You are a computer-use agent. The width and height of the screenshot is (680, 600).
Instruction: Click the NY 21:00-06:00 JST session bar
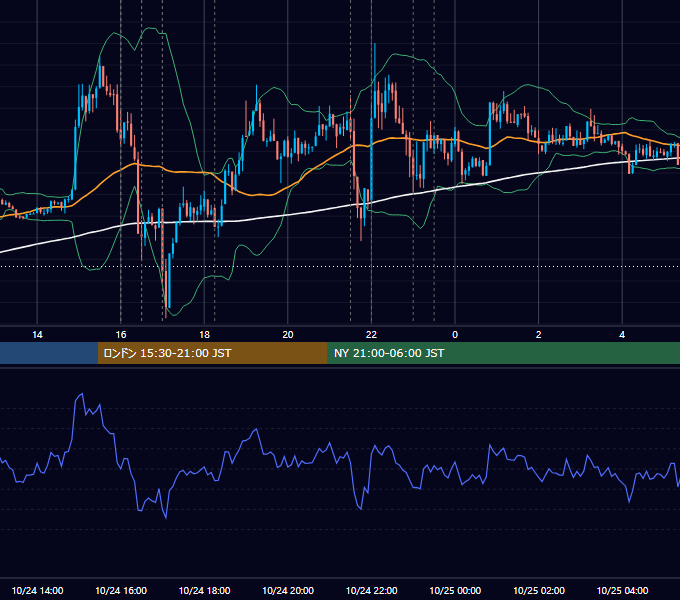pyautogui.click(x=503, y=353)
